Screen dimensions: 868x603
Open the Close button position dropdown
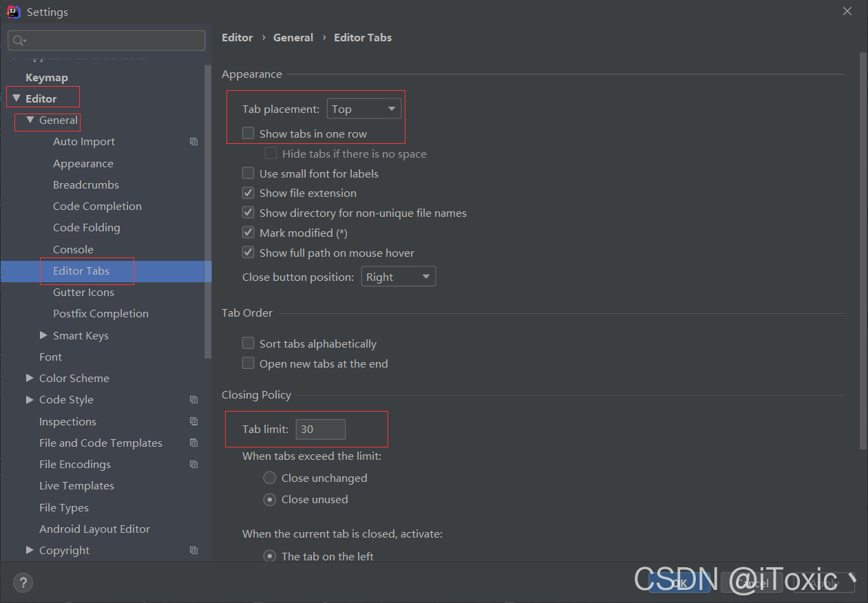(398, 276)
